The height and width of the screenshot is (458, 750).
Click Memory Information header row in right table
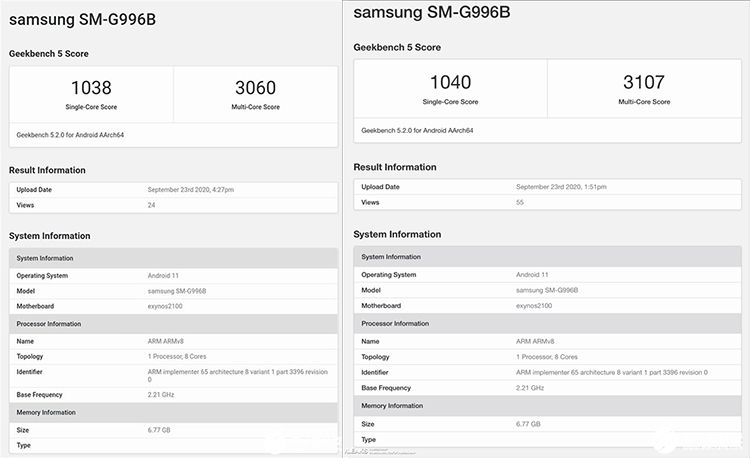(x=548, y=406)
